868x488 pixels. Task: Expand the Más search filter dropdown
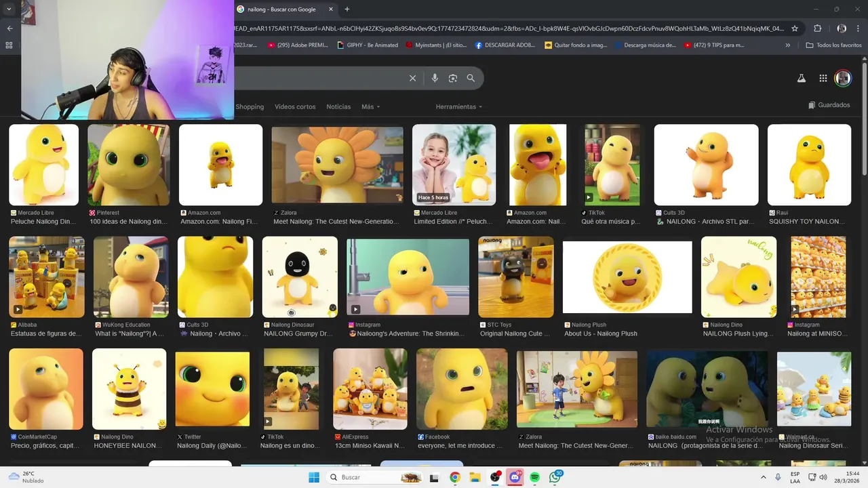tap(370, 106)
